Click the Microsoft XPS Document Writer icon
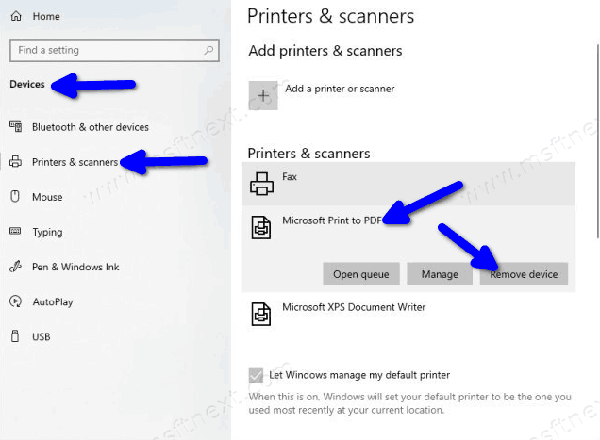Screen dimensions: 600x440 (261, 314)
